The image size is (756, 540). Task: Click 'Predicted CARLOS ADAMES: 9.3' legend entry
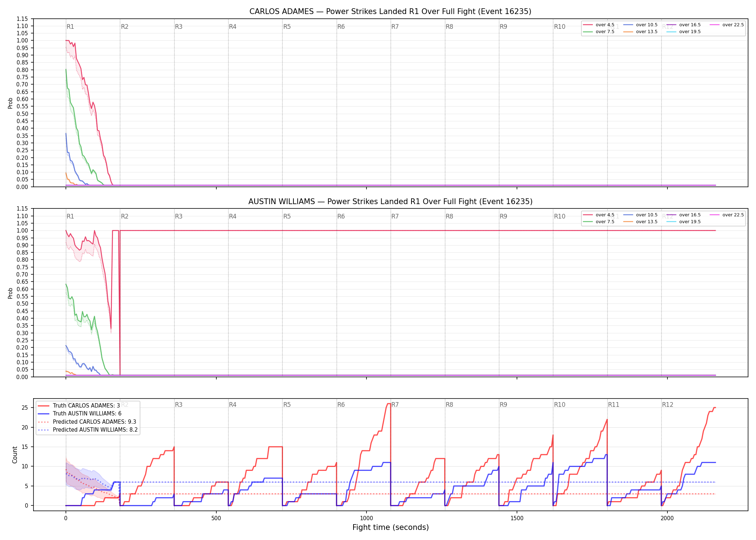(x=87, y=422)
